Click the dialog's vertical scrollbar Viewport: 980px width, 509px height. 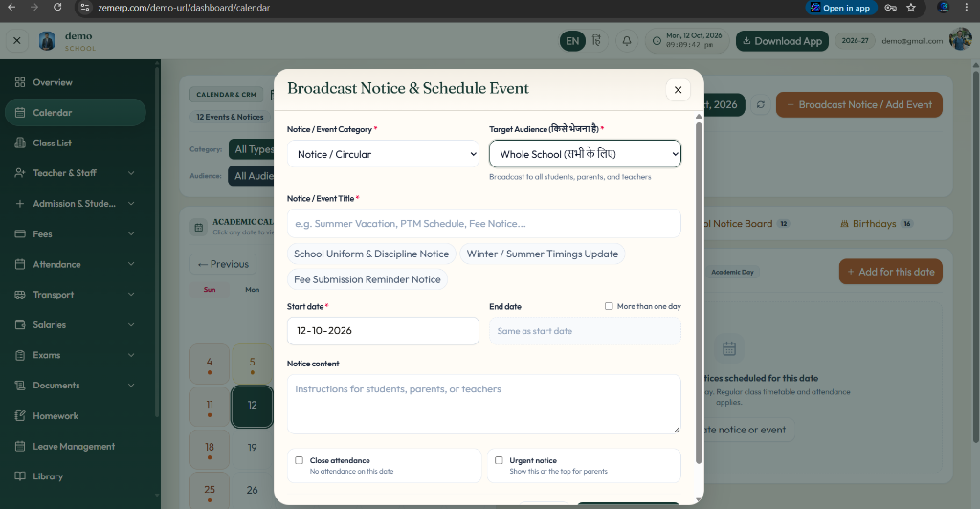coord(698,292)
